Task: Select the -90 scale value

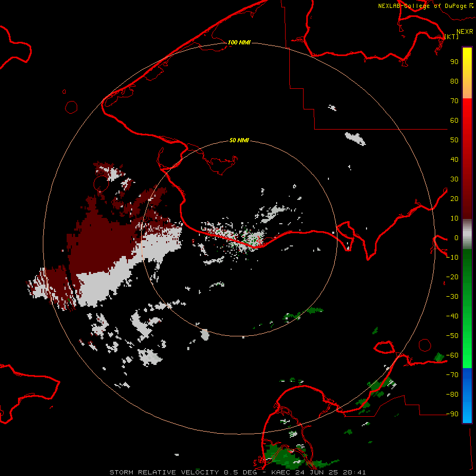Action: [x=452, y=414]
